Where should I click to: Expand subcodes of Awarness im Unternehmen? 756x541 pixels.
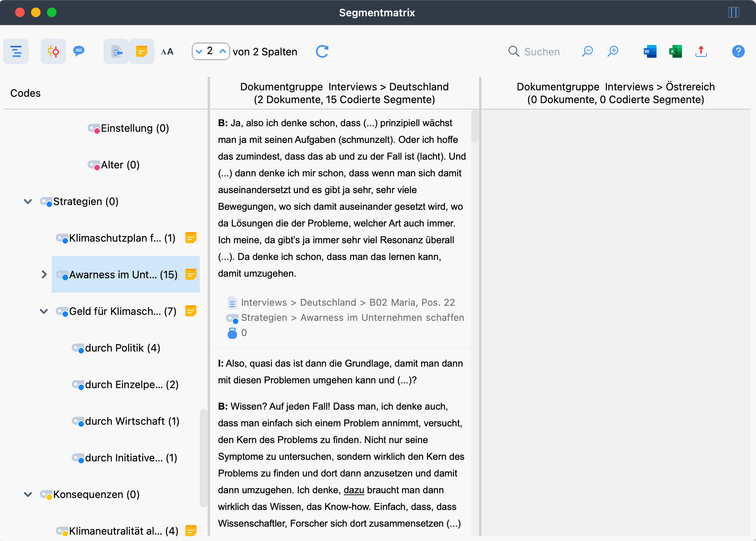pyautogui.click(x=44, y=274)
